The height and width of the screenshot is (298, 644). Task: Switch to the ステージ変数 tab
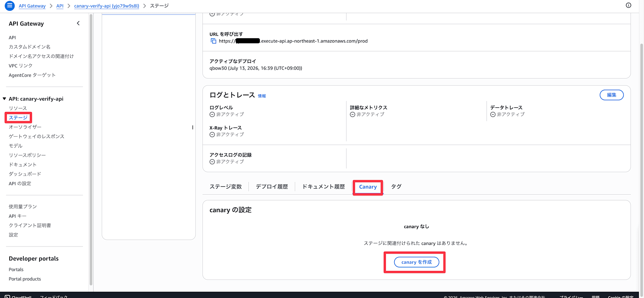tap(225, 187)
